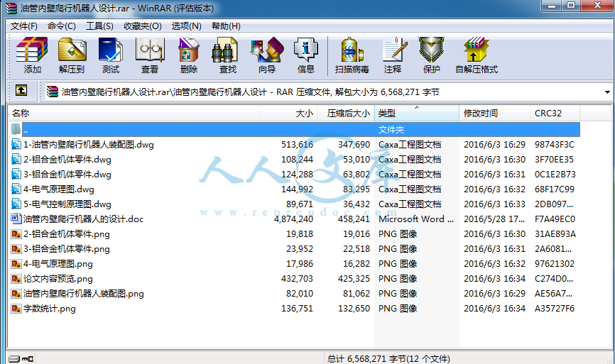Select the file 3-铝合金机体零件.png
The height and width of the screenshot is (364, 615).
66,249
